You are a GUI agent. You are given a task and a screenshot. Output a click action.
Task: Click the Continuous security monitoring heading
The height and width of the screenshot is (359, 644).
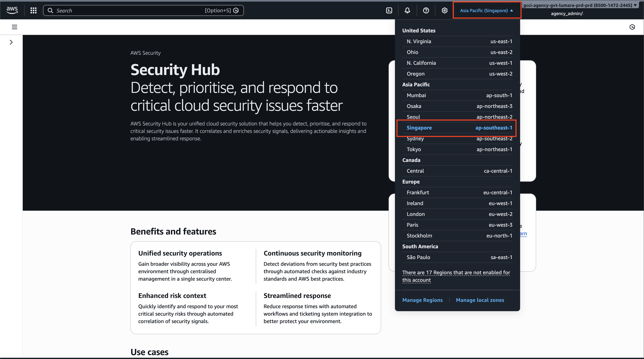[313, 253]
